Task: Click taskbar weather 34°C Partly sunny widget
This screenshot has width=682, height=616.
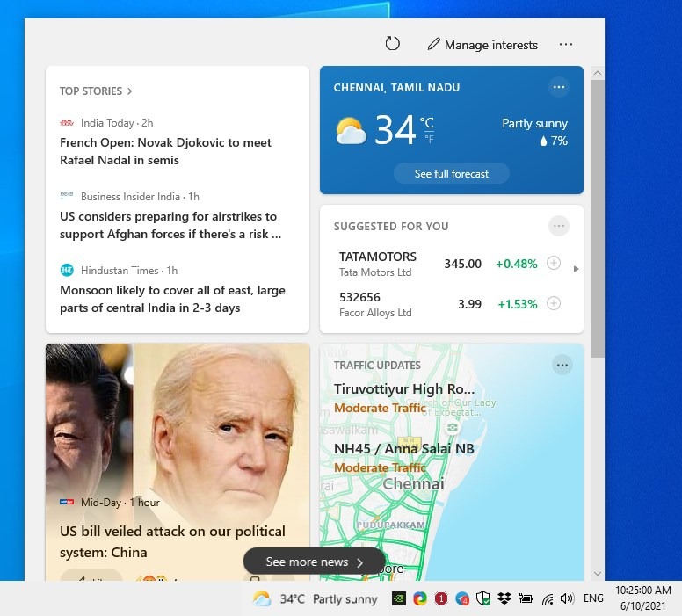Action: pos(315,599)
